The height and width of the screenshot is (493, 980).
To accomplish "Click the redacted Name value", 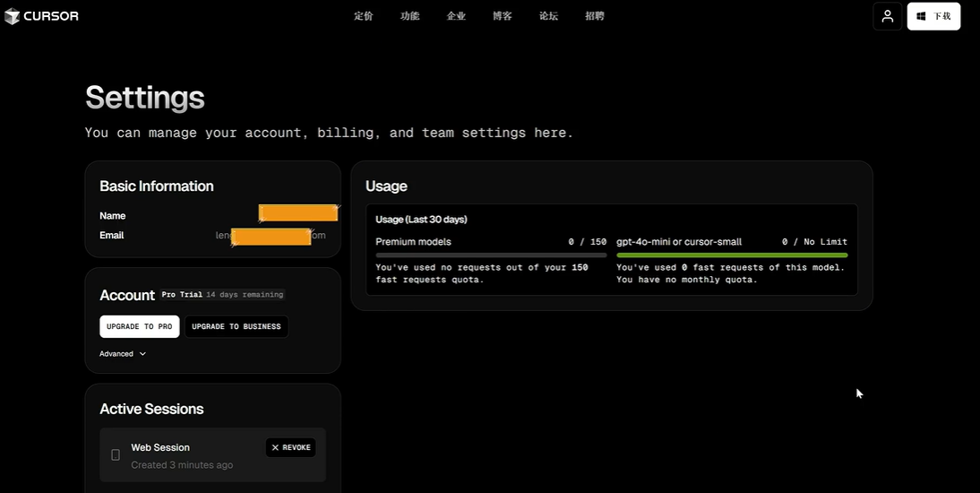I will [x=298, y=213].
